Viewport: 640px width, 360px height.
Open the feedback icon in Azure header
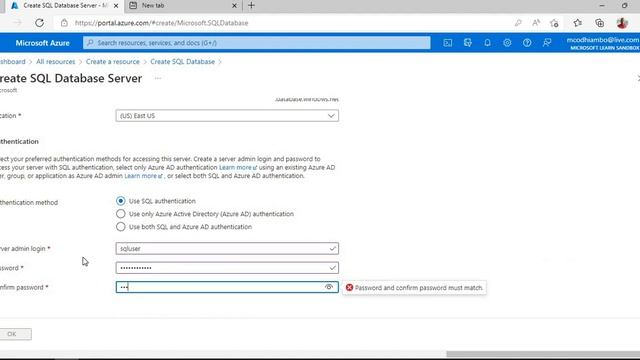pos(547,43)
